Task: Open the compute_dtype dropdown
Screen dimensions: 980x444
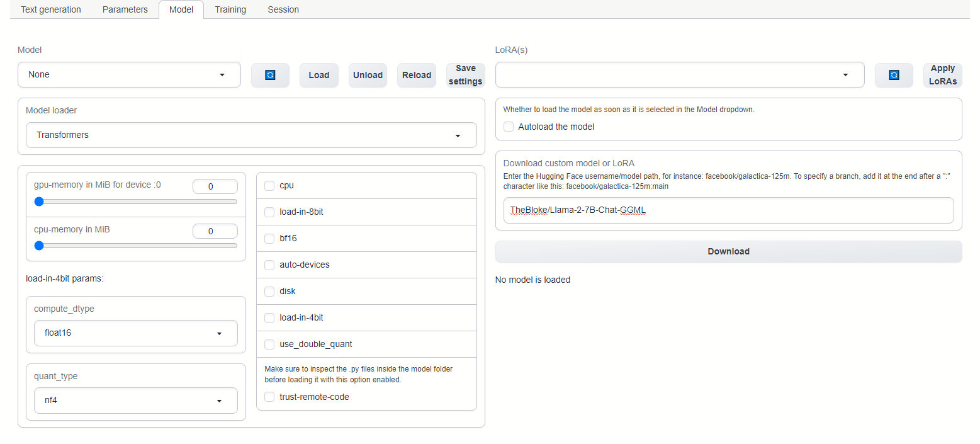Action: [135, 333]
